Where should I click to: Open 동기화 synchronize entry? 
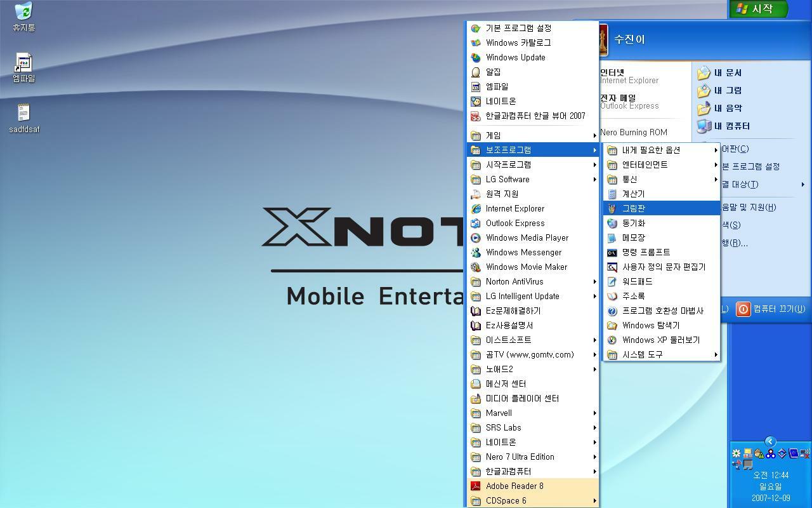662,223
